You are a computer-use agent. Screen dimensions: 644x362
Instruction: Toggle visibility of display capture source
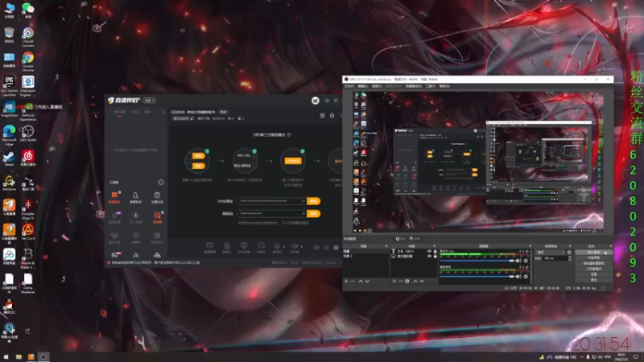tap(429, 256)
